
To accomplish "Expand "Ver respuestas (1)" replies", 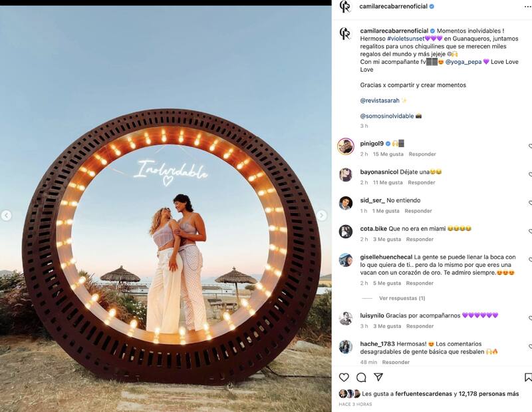I will (x=402, y=298).
